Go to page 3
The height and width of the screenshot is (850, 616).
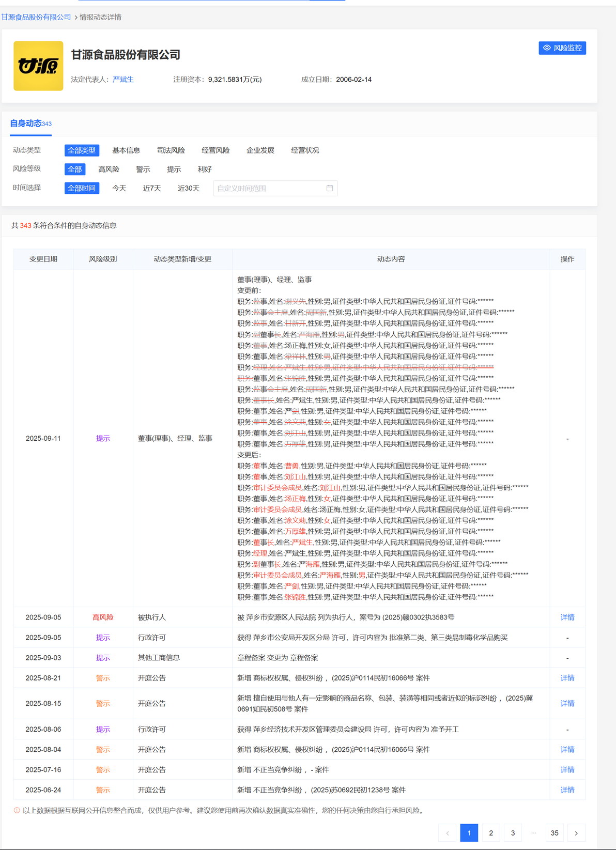(x=513, y=833)
